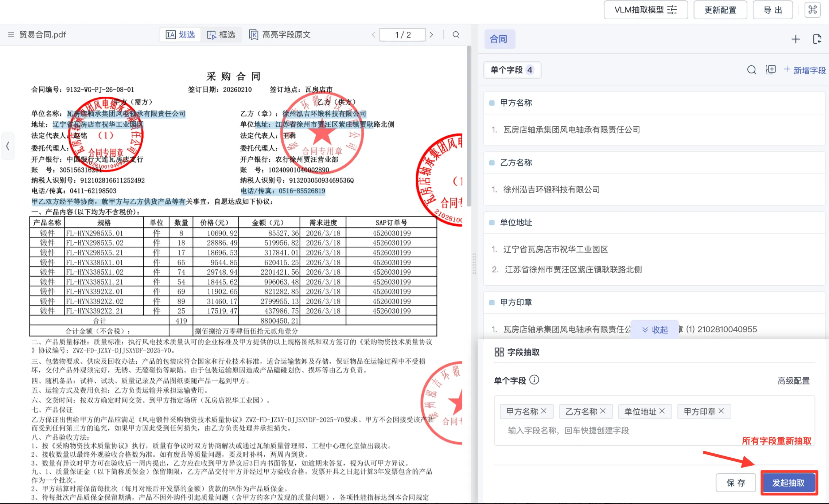Viewport: 829px width, 504px height.
Task: Toggle 高亮字段原文 highlight option
Action: (x=280, y=35)
